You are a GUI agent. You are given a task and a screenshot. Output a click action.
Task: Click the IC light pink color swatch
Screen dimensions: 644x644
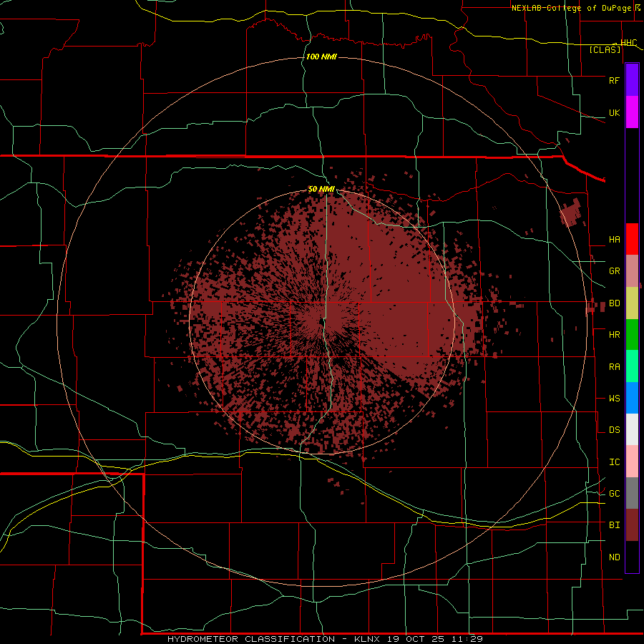pos(632,462)
